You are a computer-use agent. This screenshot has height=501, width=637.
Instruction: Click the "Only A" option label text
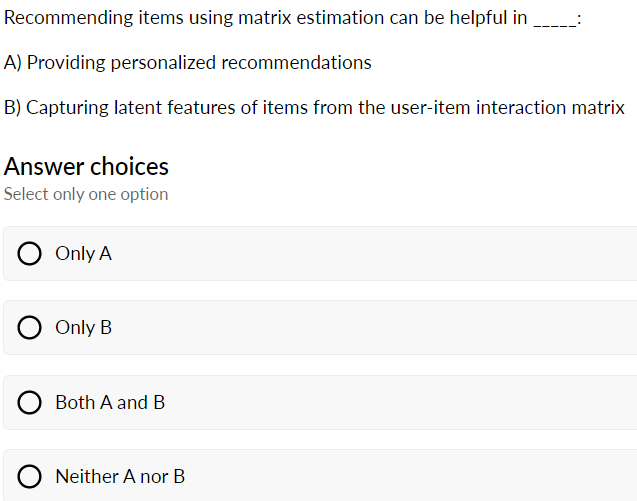pyautogui.click(x=83, y=254)
